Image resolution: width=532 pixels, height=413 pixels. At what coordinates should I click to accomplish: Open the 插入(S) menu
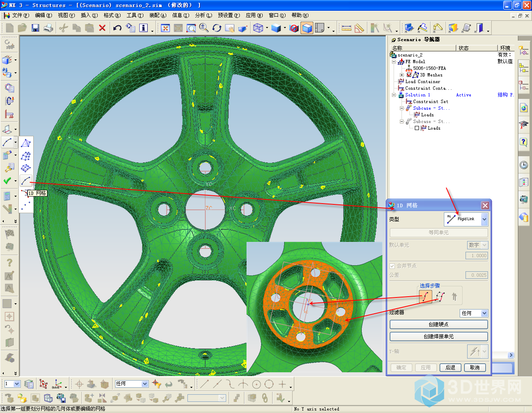point(89,15)
